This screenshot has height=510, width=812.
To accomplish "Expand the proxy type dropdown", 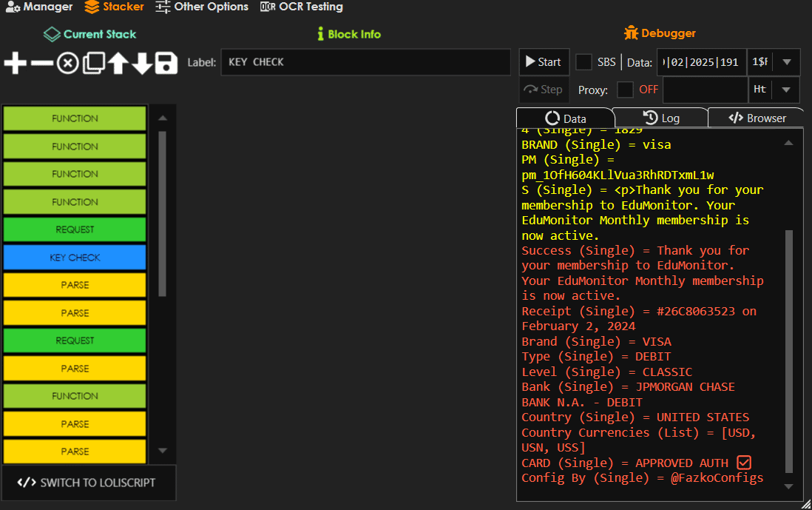I will 786,90.
